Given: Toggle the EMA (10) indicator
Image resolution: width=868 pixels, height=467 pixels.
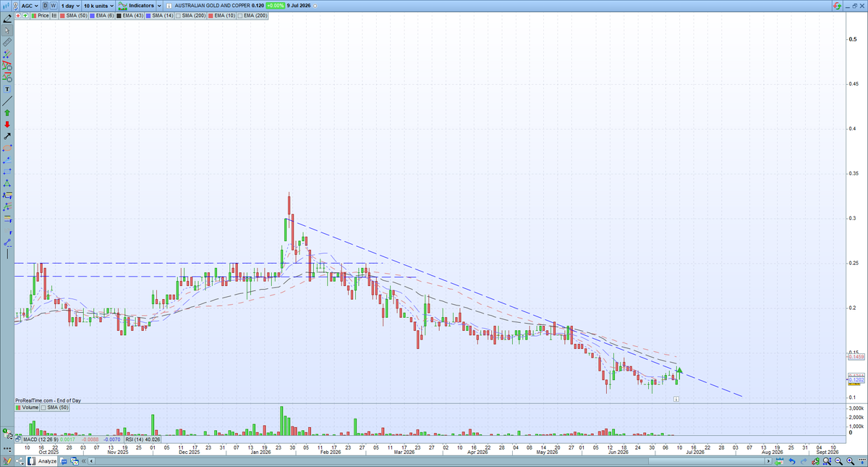Looking at the screenshot, I should click(x=221, y=15).
